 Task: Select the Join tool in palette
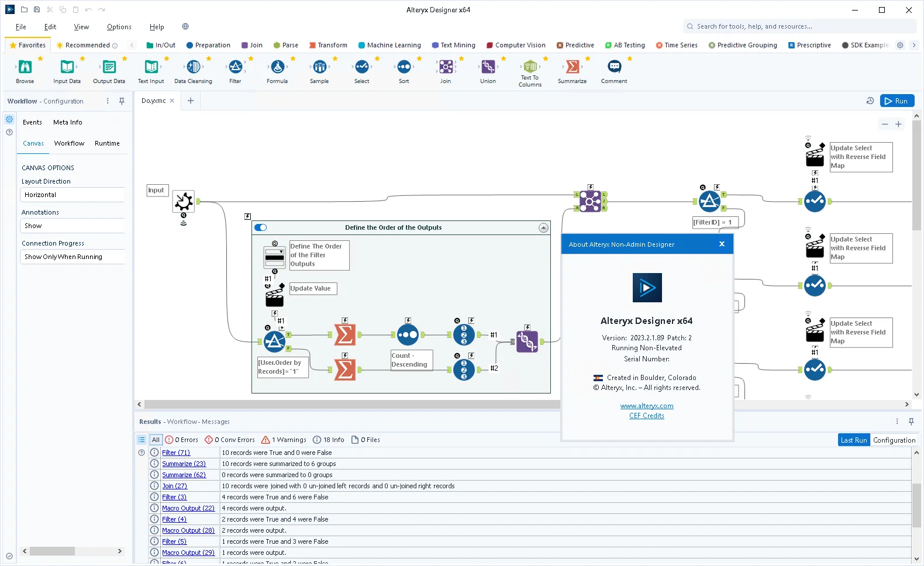(x=446, y=67)
